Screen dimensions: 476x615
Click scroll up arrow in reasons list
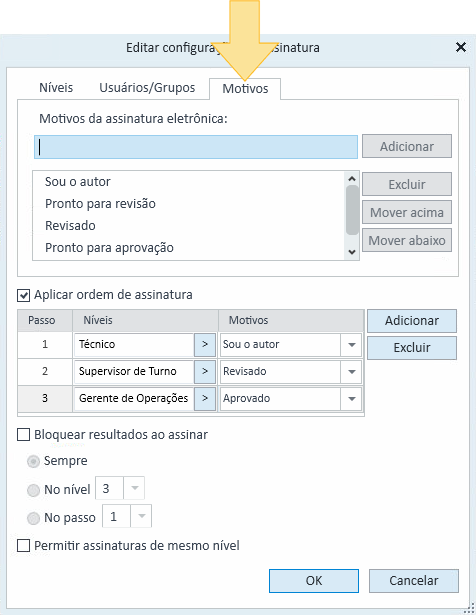pyautogui.click(x=352, y=179)
